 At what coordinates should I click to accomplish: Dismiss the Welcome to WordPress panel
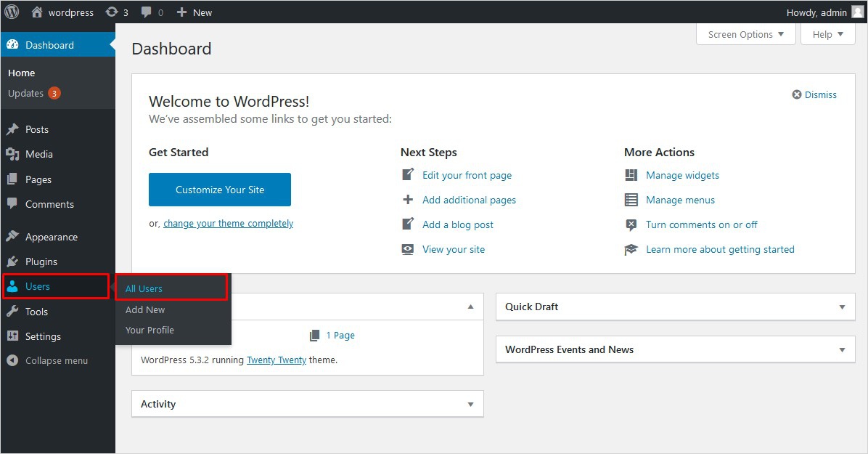[814, 94]
